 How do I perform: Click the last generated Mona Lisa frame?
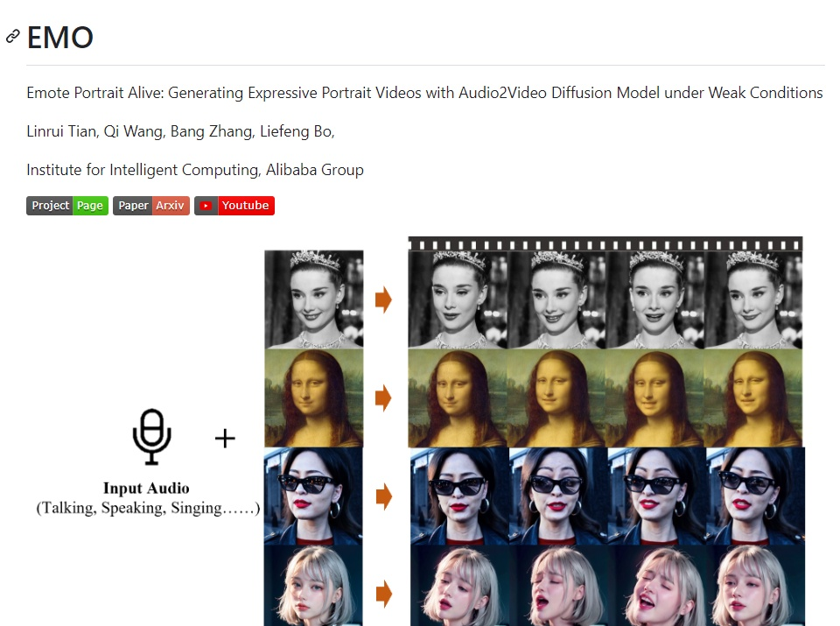753,398
